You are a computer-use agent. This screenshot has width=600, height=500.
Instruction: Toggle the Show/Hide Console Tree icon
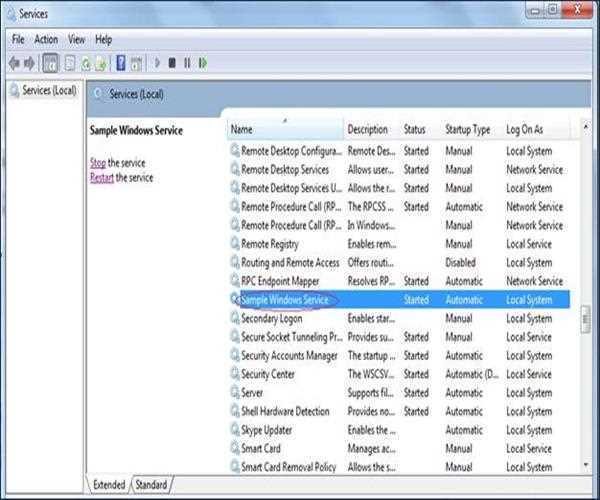tap(51, 63)
